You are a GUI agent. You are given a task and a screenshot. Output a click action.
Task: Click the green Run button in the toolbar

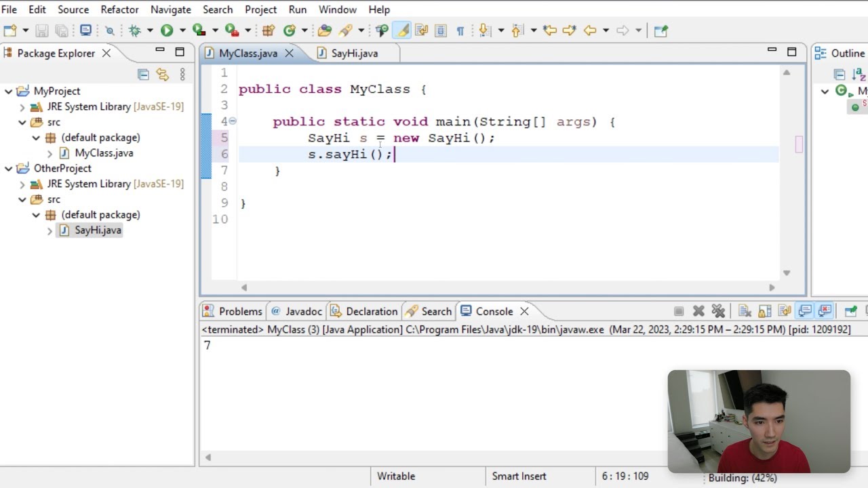point(167,30)
